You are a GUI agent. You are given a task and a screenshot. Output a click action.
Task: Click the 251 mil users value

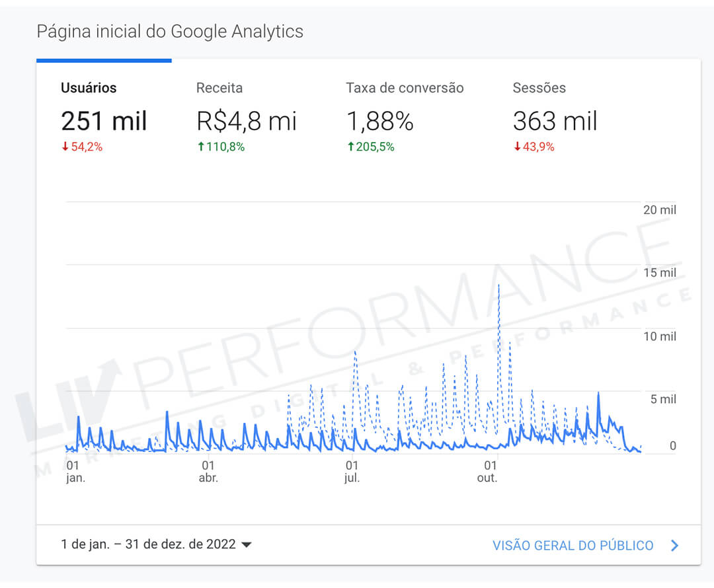[104, 122]
